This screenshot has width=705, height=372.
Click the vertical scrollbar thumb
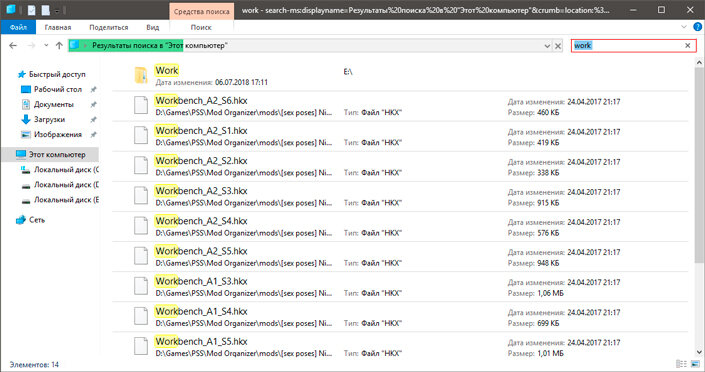[x=699, y=166]
